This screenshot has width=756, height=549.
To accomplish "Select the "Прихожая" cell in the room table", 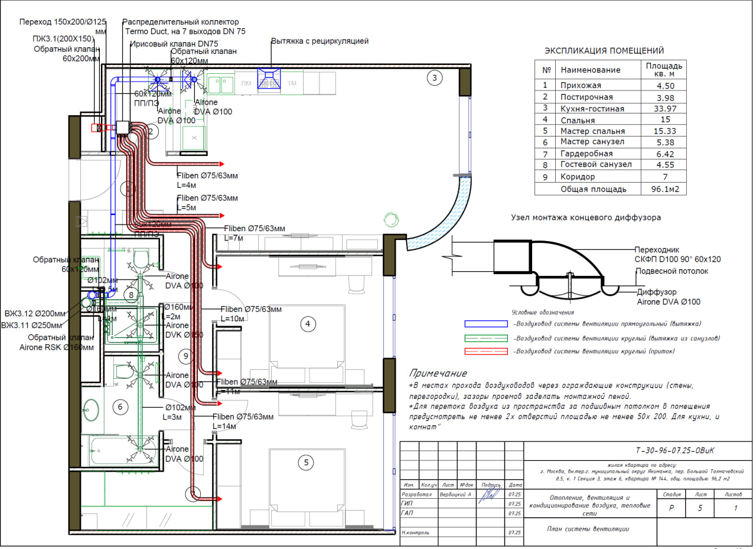I will tap(579, 85).
